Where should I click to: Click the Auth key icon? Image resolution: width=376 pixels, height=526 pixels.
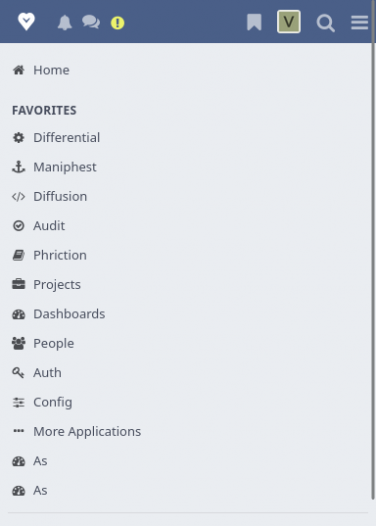pyautogui.click(x=18, y=373)
